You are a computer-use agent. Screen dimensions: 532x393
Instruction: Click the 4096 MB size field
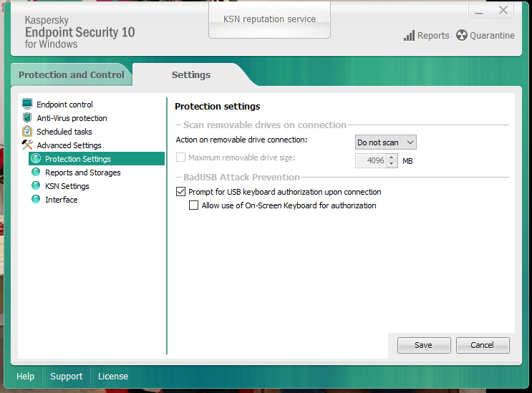371,161
